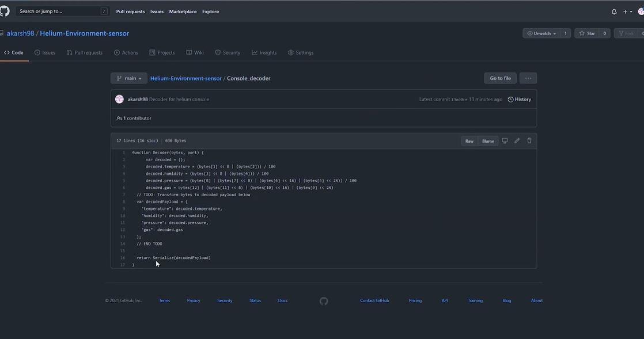Open the Security footer link

(225, 300)
